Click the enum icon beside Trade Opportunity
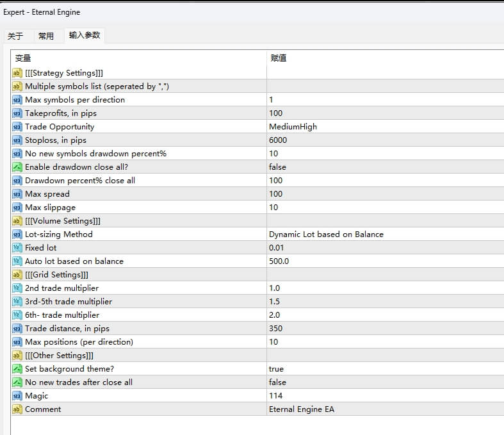The height and width of the screenshot is (435, 504). (17, 127)
